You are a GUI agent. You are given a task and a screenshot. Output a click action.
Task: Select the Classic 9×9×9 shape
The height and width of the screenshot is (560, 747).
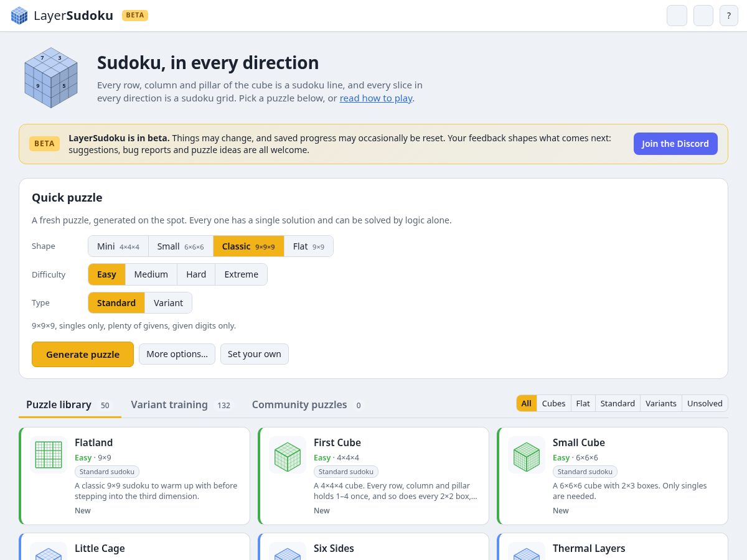tap(248, 246)
